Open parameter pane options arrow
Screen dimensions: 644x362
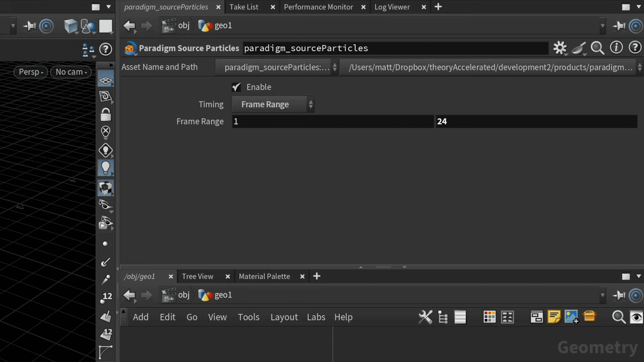(639, 7)
